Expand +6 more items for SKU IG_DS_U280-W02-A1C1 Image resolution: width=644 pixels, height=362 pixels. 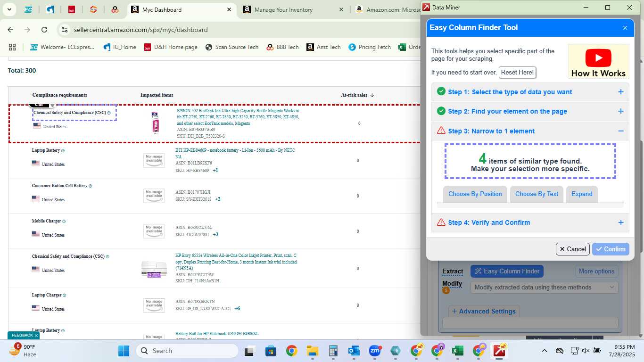(x=237, y=308)
